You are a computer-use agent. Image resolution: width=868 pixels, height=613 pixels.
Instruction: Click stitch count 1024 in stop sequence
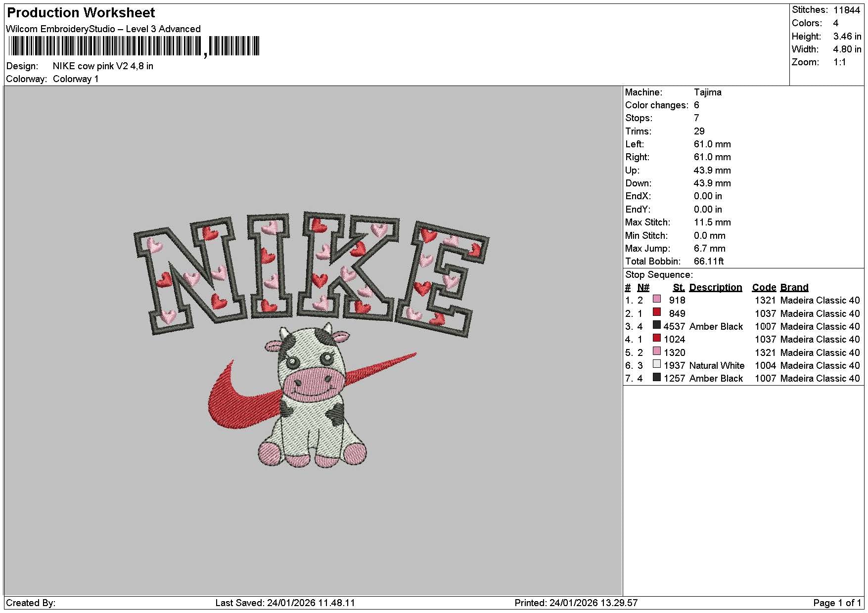[675, 340]
